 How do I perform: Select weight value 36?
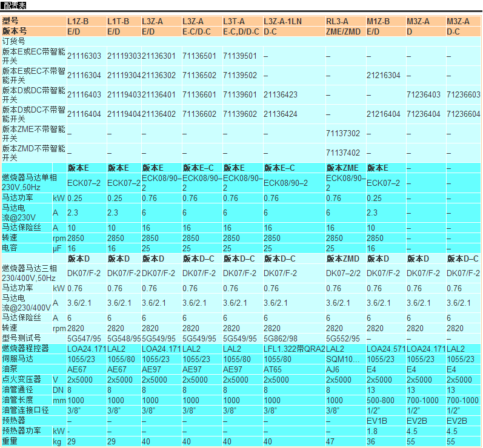coord(371,441)
